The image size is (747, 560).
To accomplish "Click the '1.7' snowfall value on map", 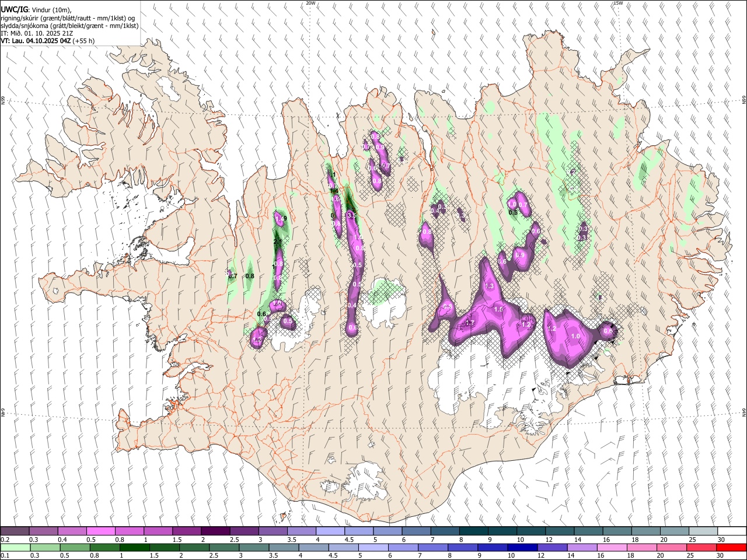I will (x=470, y=323).
